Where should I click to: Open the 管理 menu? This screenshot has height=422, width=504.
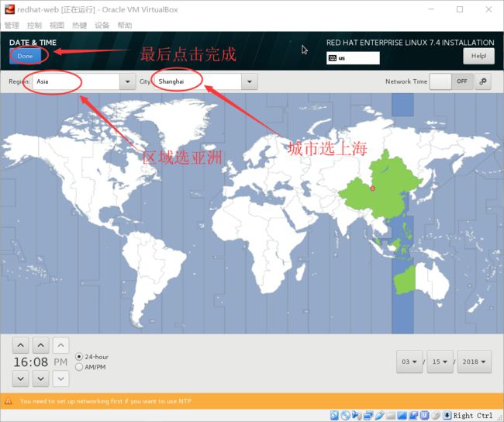pyautogui.click(x=12, y=26)
